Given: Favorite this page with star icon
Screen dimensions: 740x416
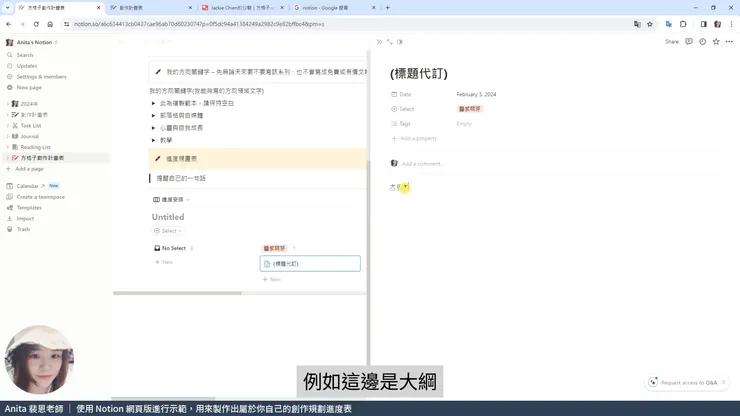Looking at the screenshot, I should point(716,42).
